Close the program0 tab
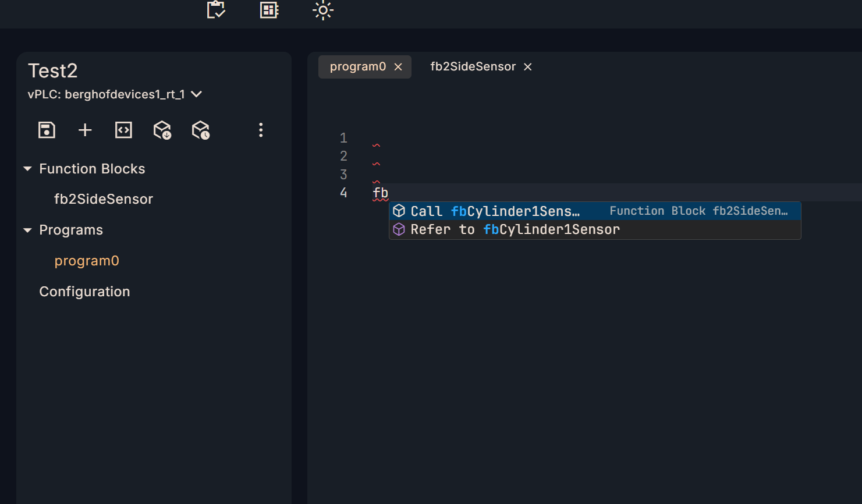 pos(398,67)
